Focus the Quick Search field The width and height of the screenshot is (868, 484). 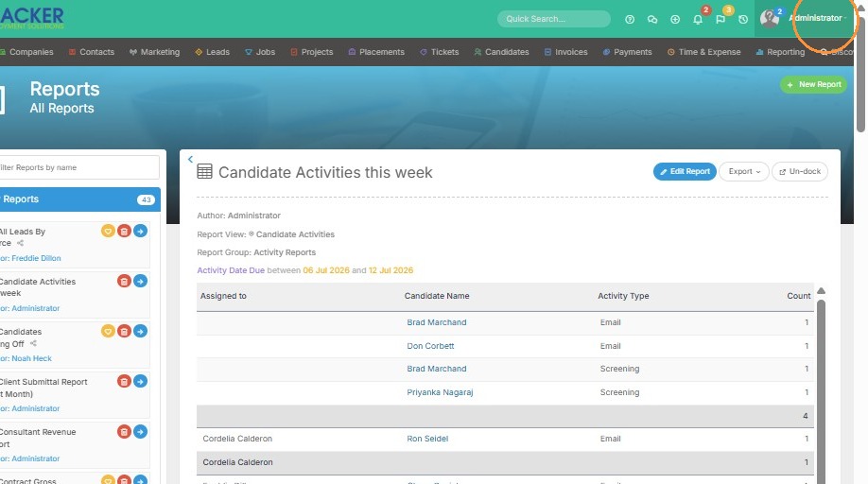[x=553, y=19]
